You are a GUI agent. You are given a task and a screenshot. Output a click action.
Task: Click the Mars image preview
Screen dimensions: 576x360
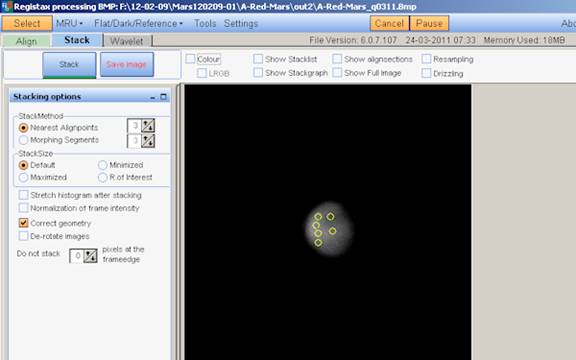[x=330, y=228]
